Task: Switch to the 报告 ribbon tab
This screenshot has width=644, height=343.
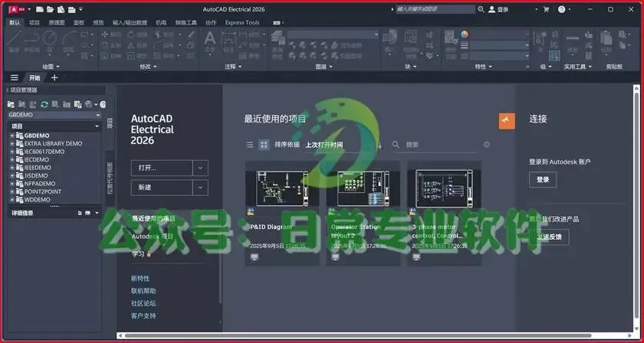Action: 99,22
